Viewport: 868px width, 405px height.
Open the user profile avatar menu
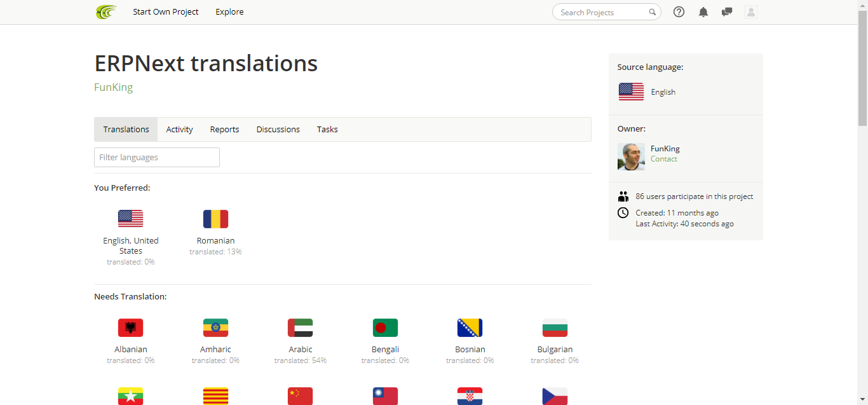click(751, 12)
